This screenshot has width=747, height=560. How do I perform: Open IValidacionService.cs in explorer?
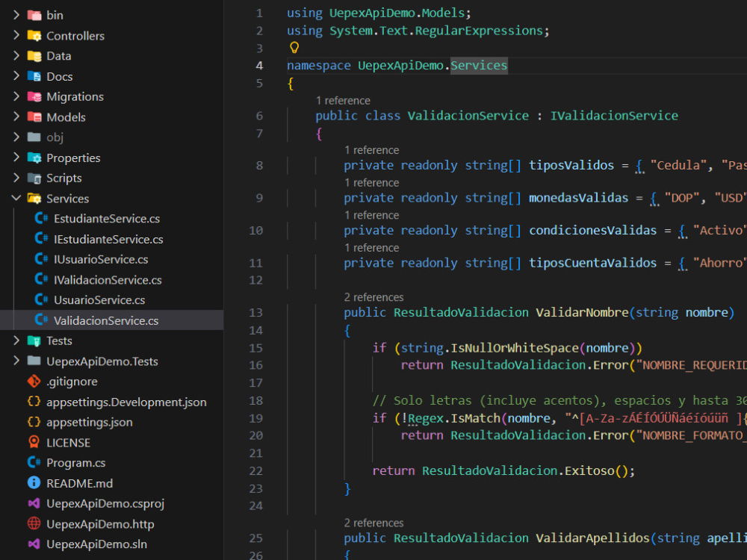tap(108, 280)
